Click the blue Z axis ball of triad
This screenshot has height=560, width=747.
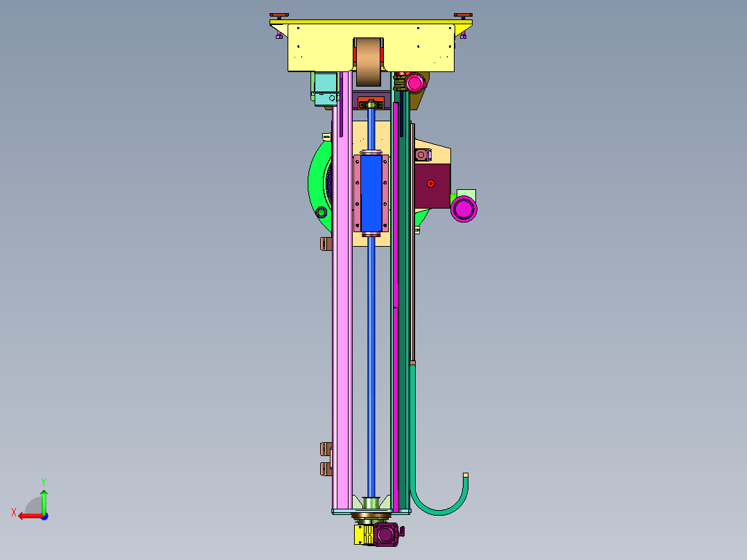pyautogui.click(x=44, y=516)
